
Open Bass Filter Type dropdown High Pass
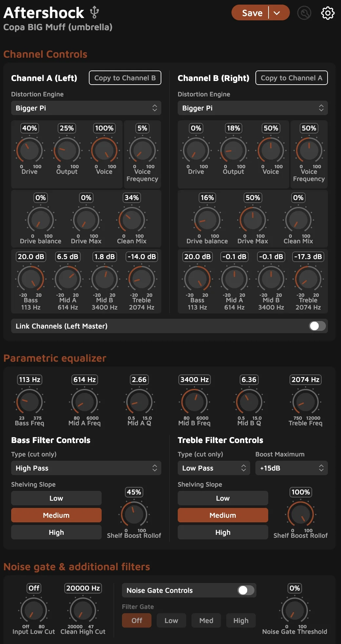(x=86, y=468)
